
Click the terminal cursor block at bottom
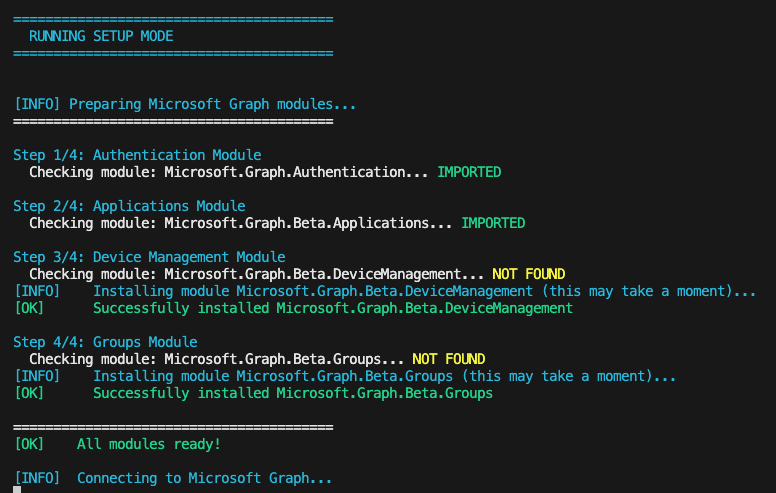click(17, 490)
